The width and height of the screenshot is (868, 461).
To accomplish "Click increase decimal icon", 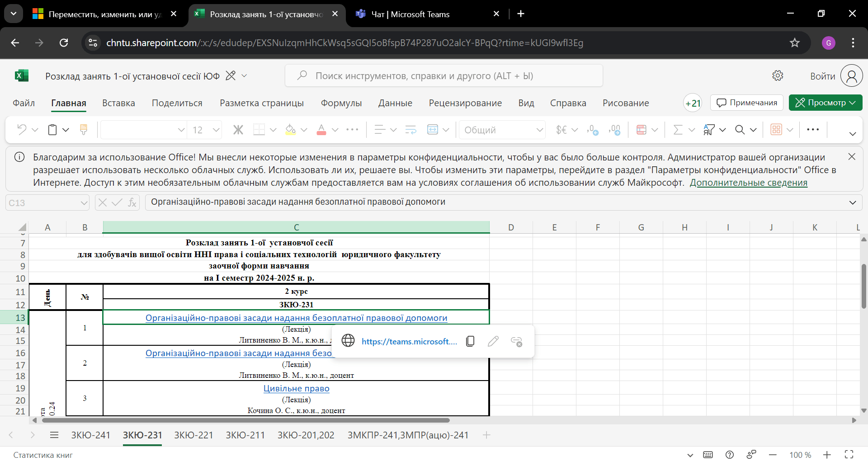I will tap(593, 130).
